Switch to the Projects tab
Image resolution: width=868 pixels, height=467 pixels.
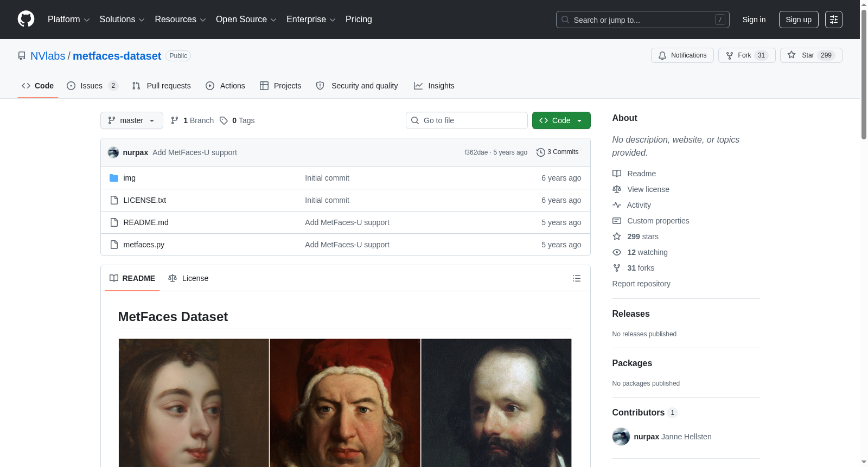[280, 86]
